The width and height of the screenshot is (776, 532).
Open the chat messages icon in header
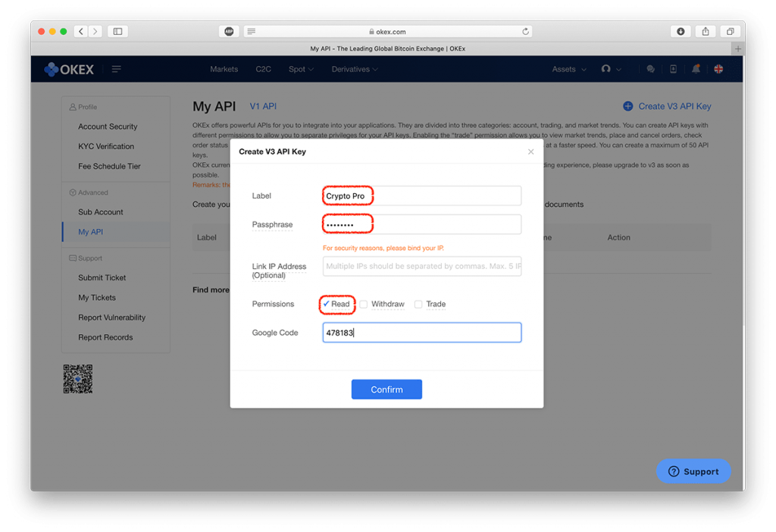point(651,69)
